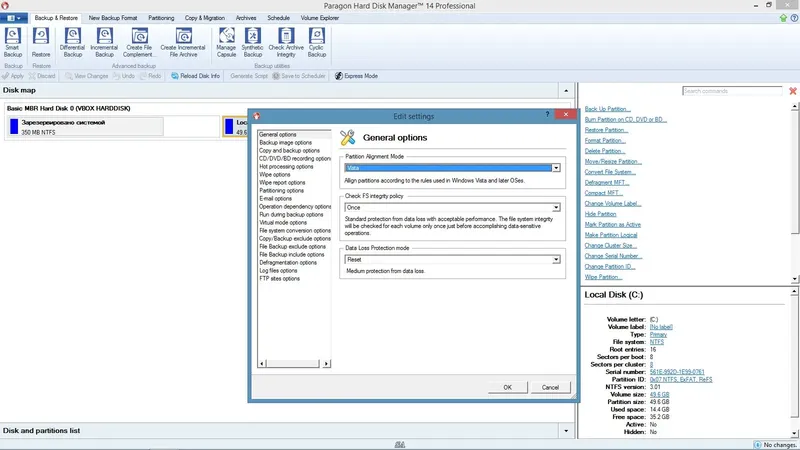The image size is (800, 450).
Task: Click down arrow of the commands list scrollbar
Action: pyautogui.click(x=794, y=279)
